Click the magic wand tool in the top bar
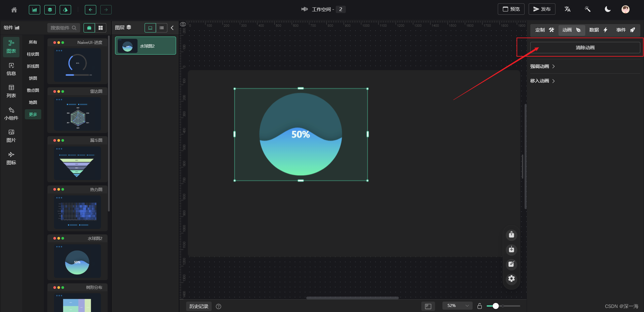The width and height of the screenshot is (644, 312). coord(587,9)
